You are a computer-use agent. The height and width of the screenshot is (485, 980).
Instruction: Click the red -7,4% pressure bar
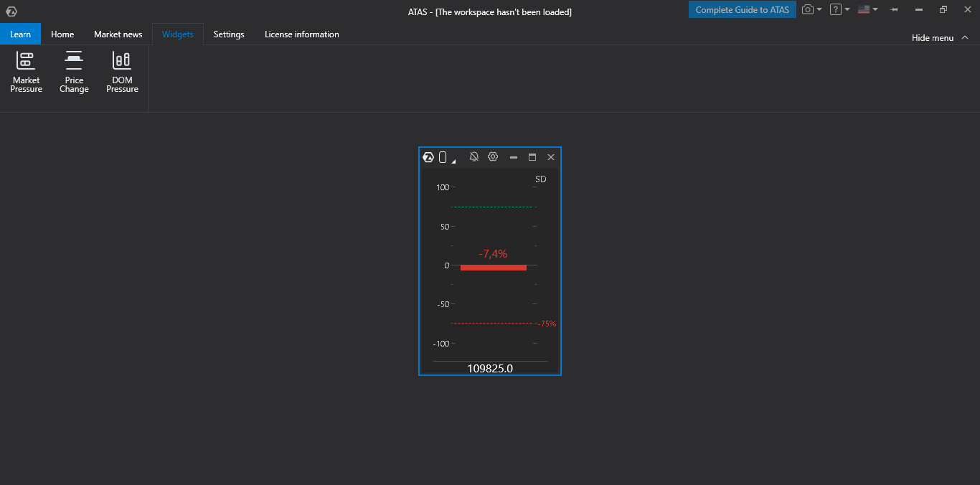494,268
